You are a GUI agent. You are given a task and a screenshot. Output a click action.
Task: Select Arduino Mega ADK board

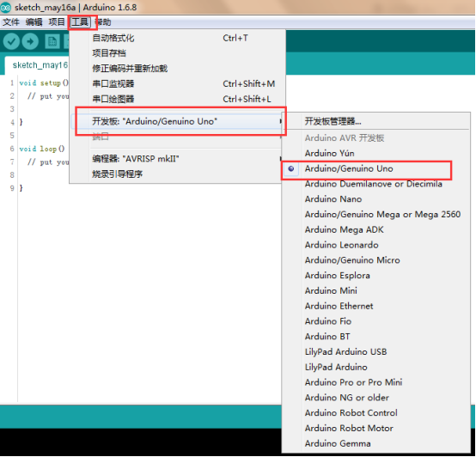click(x=376, y=229)
